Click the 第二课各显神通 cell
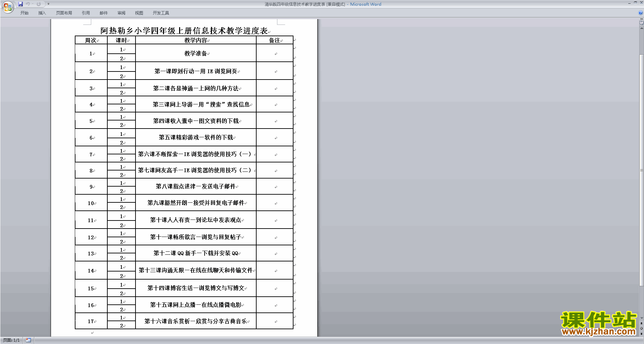The height and width of the screenshot is (344, 644). click(x=196, y=88)
